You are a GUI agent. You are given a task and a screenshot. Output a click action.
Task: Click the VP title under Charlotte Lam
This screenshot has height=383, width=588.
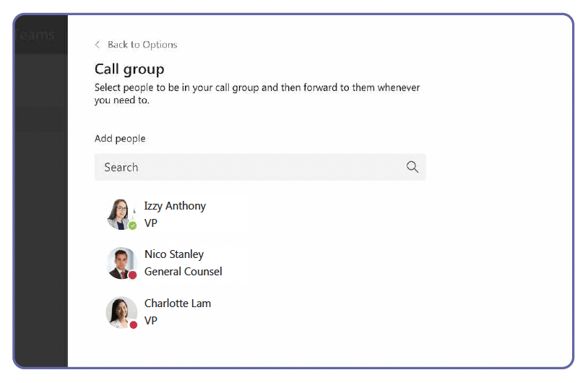(x=151, y=321)
